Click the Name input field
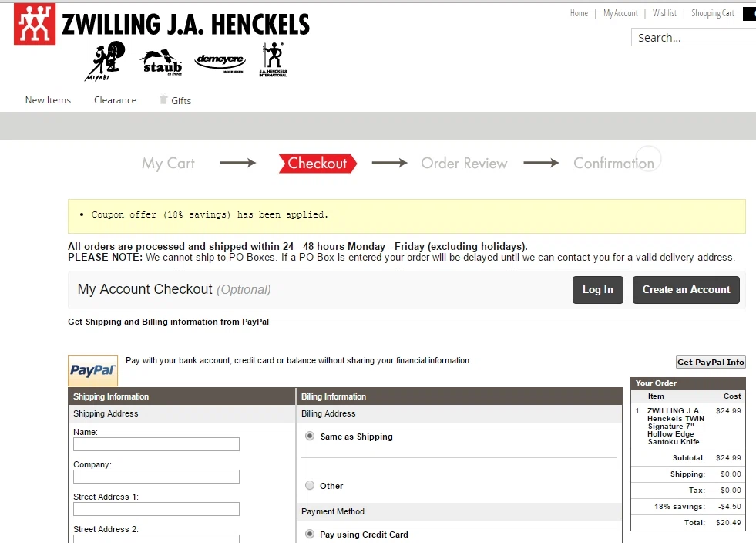 point(156,444)
